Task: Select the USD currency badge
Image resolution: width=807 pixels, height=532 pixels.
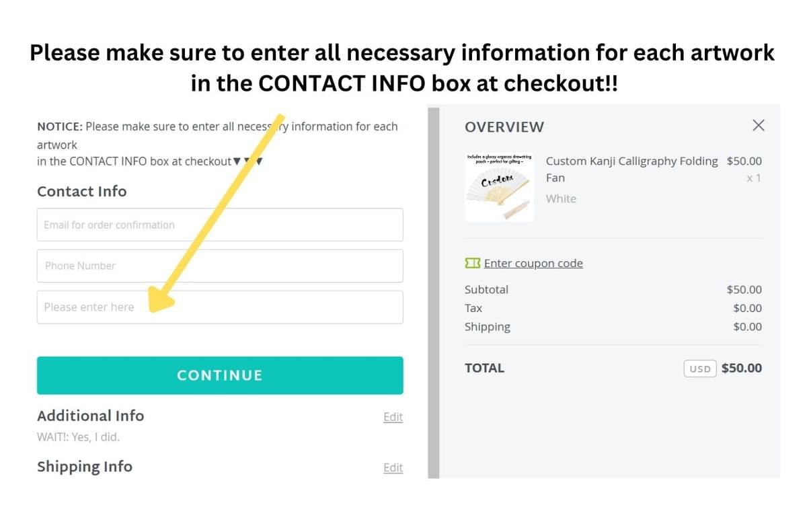Action: 700,369
